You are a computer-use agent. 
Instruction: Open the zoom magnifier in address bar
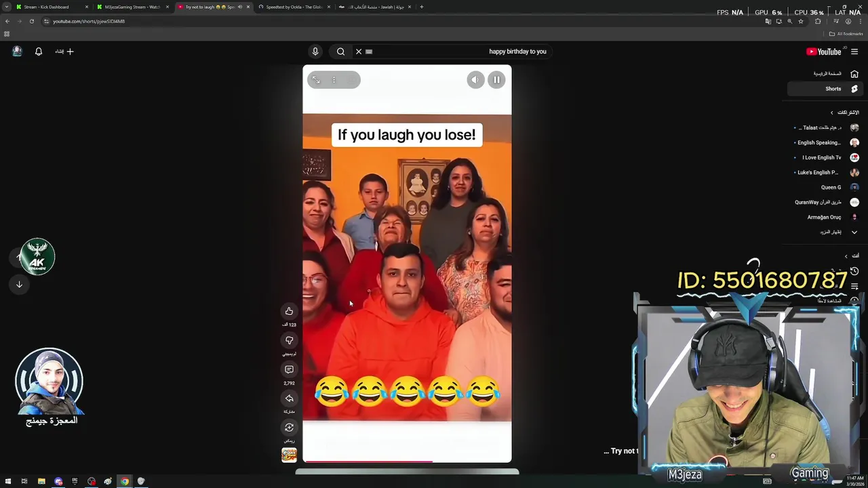pyautogui.click(x=789, y=21)
